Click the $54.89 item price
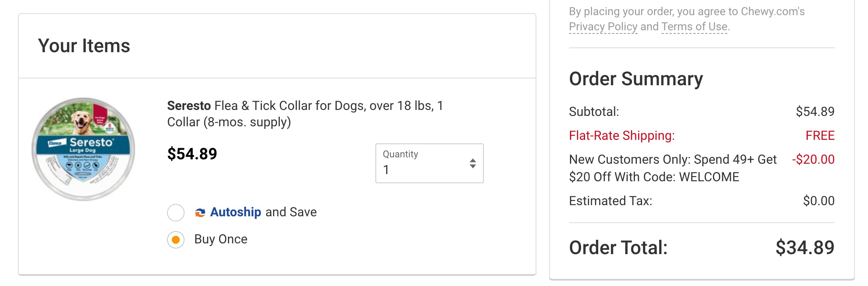Image resolution: width=868 pixels, height=286 pixels. click(x=192, y=154)
